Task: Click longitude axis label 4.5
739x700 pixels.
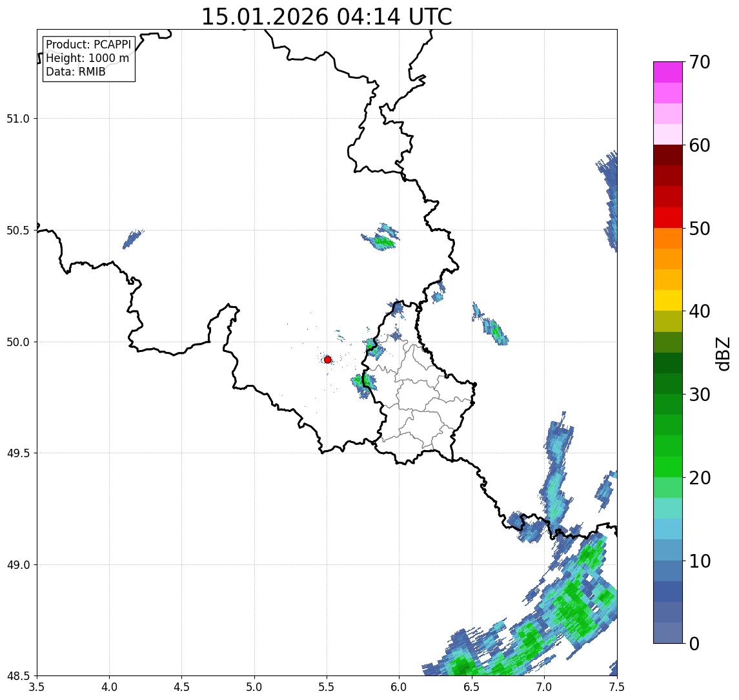Action: [x=182, y=687]
